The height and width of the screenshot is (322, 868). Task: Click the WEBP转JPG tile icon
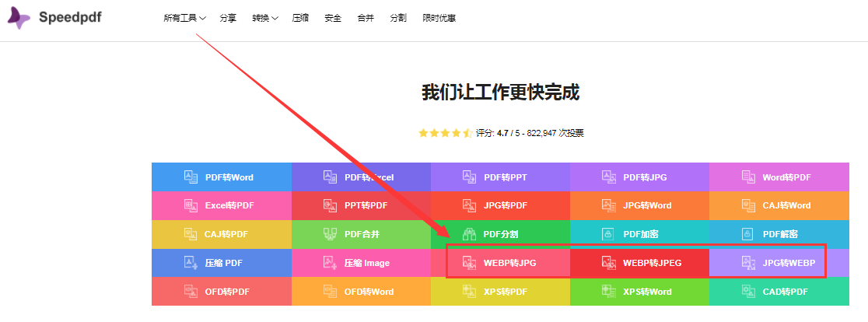[x=470, y=263]
